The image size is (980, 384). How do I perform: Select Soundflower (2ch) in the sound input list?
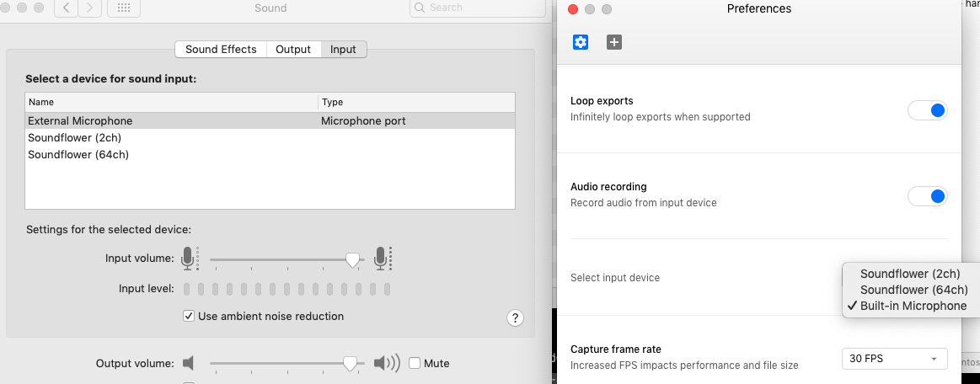270,137
